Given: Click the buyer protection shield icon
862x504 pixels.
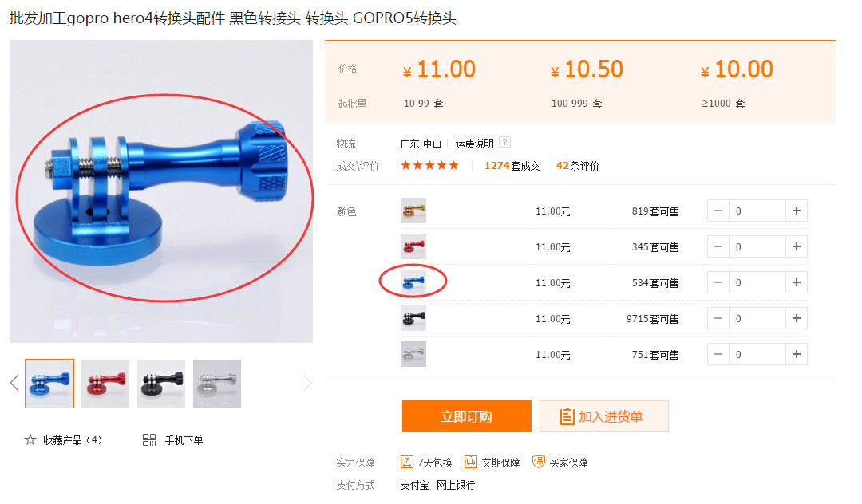Looking at the screenshot, I should [x=539, y=462].
